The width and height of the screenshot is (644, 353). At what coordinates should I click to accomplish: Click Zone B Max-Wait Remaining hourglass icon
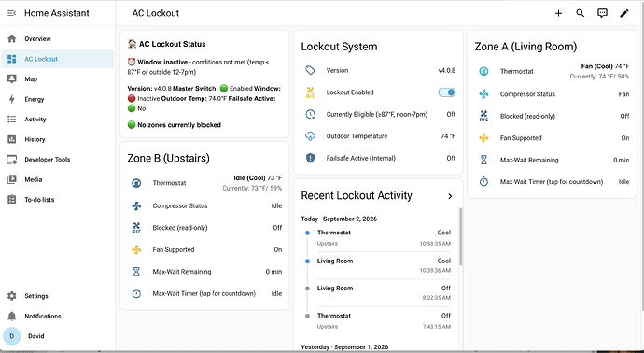(136, 272)
